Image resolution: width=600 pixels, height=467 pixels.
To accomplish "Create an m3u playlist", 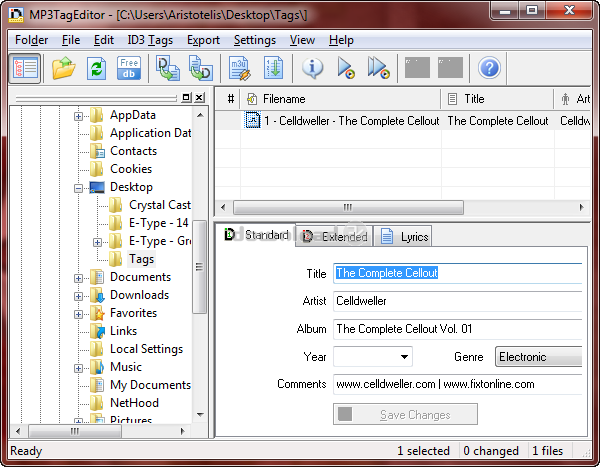I will point(240,69).
